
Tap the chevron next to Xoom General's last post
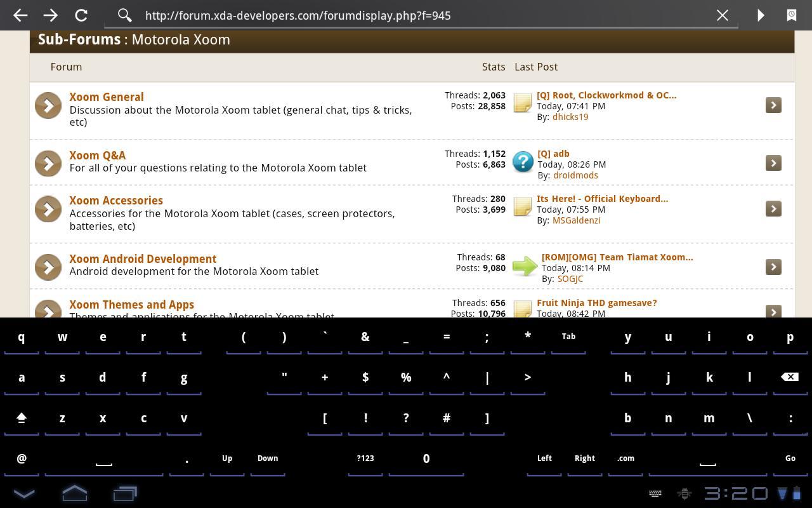point(773,105)
